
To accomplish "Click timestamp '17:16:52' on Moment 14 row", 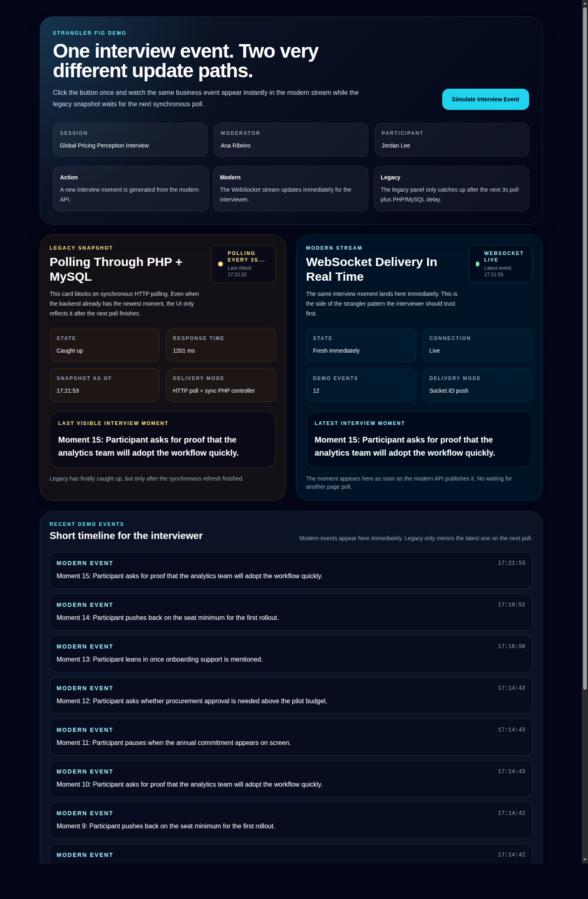I will pos(512,605).
